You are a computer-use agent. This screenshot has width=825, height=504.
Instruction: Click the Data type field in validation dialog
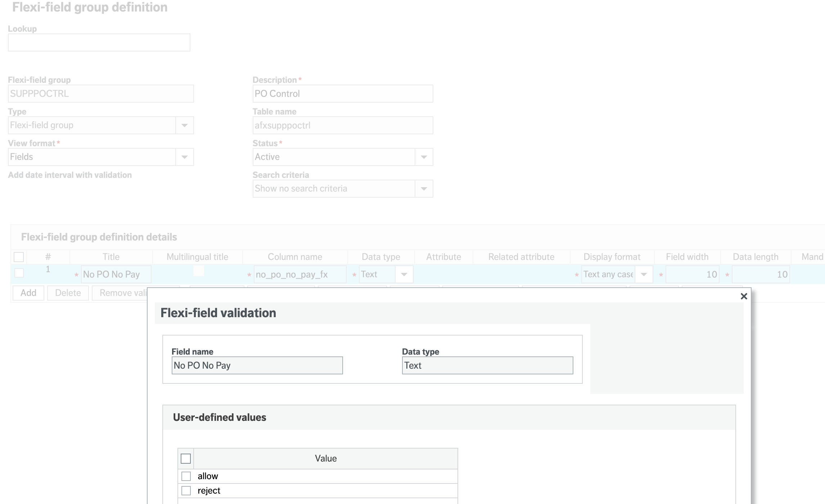487,365
